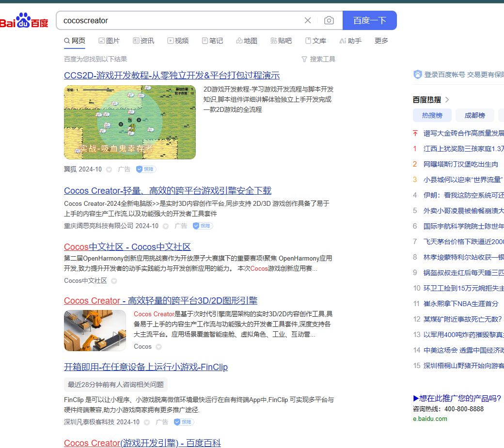Open pinned hot search 谱写大金砖合作高质量发展
This screenshot has height=448, width=504.
[x=463, y=133]
